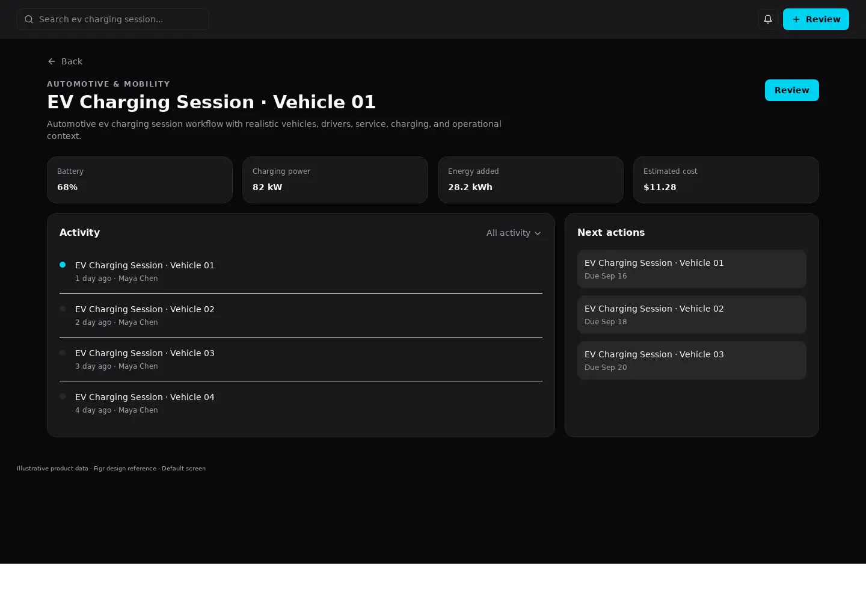
Task: Click the Review button with plus icon
Action: point(816,19)
